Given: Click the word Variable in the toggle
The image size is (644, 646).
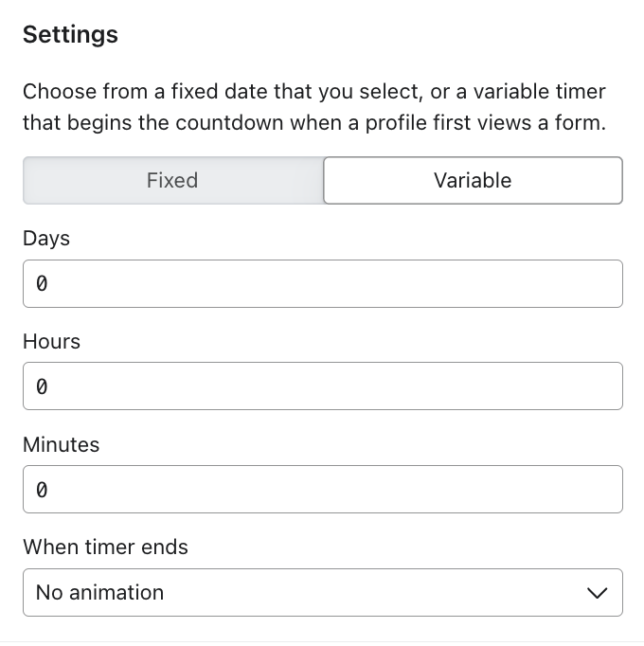Looking at the screenshot, I should pyautogui.click(x=473, y=180).
